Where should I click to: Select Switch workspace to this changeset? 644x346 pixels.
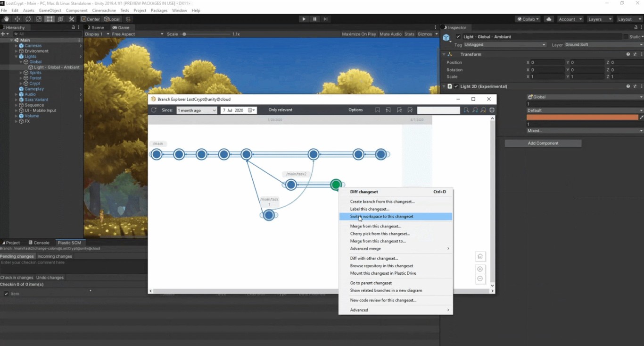(x=382, y=216)
